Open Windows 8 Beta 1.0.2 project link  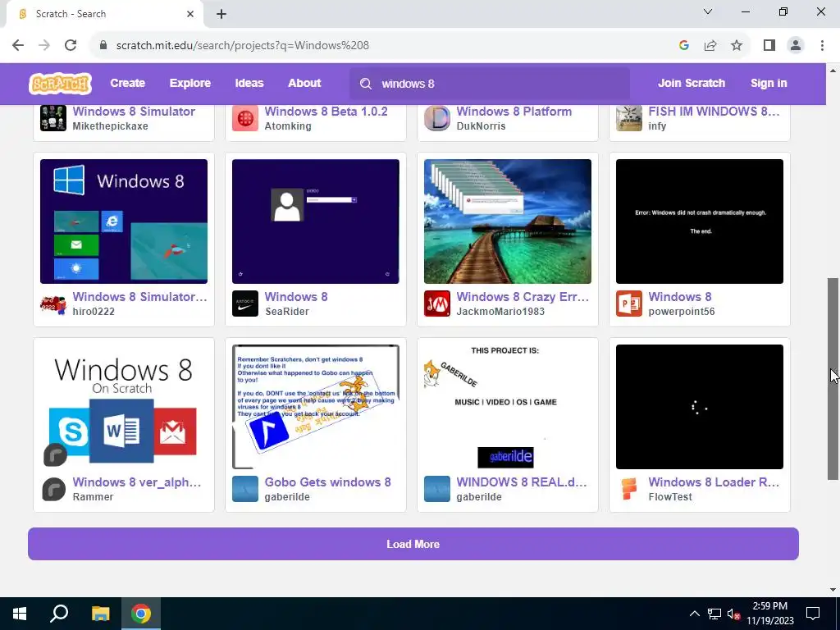326,112
